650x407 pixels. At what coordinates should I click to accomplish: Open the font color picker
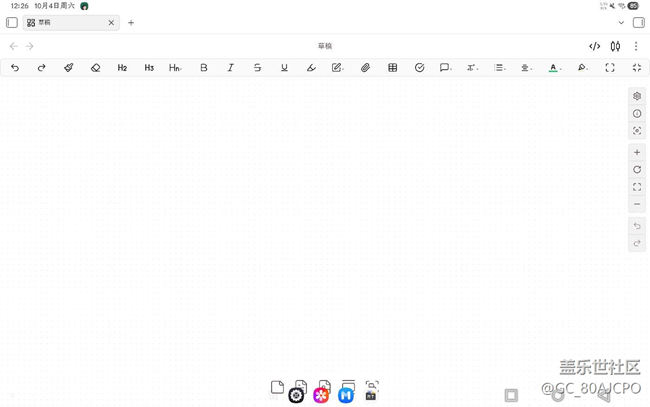[x=553, y=68]
